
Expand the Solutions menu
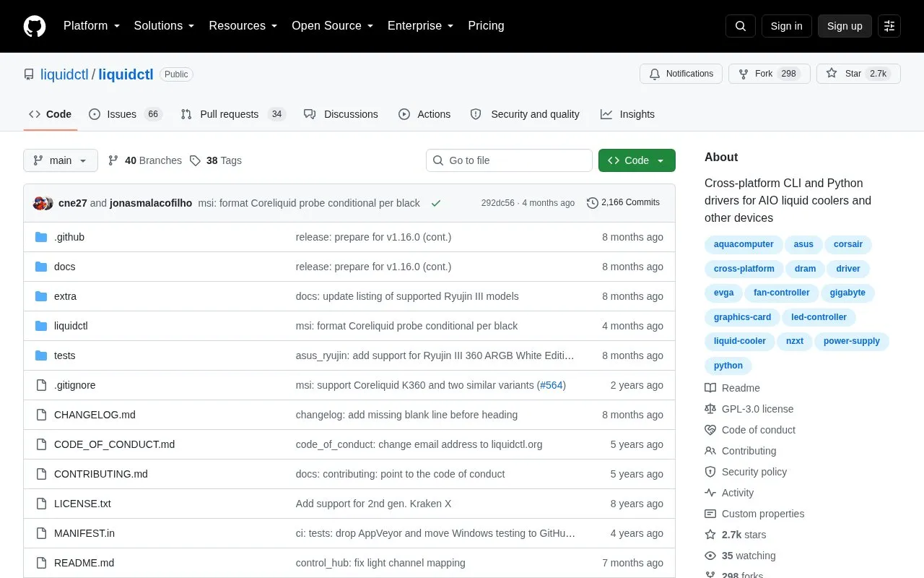[165, 26]
